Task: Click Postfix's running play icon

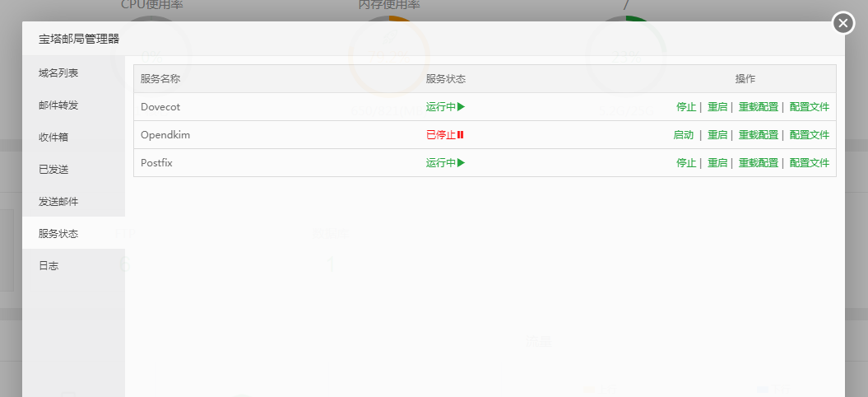Action: point(461,163)
